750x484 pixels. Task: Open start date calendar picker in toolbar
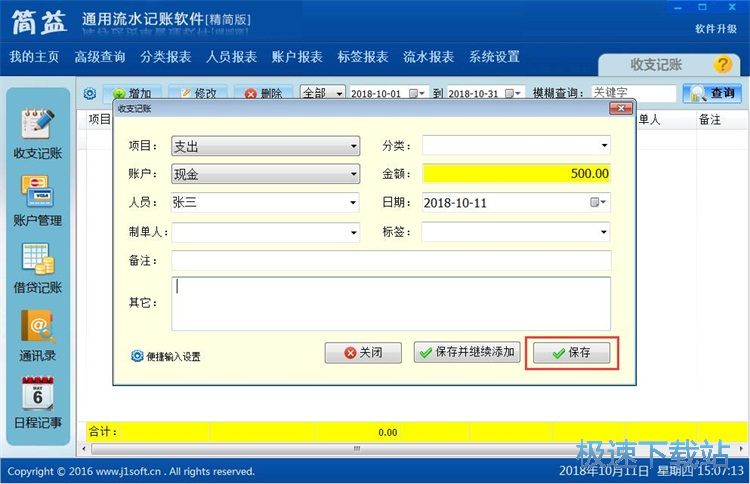coord(416,93)
